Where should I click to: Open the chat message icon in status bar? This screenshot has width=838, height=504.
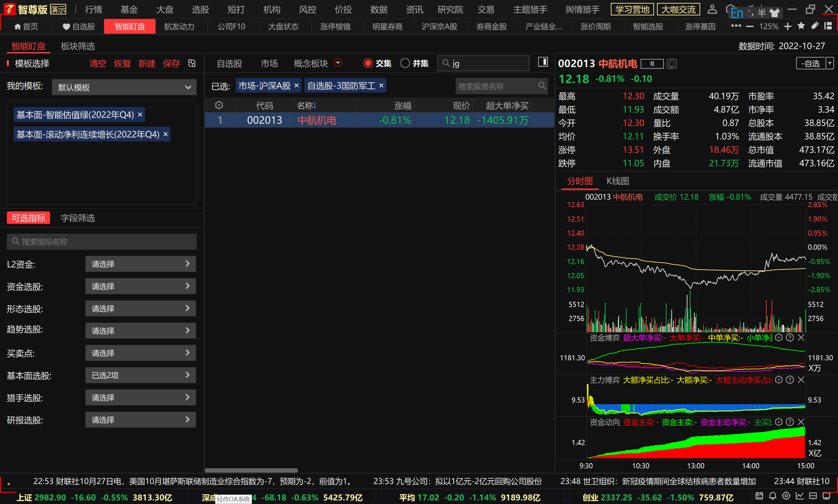coord(813,496)
